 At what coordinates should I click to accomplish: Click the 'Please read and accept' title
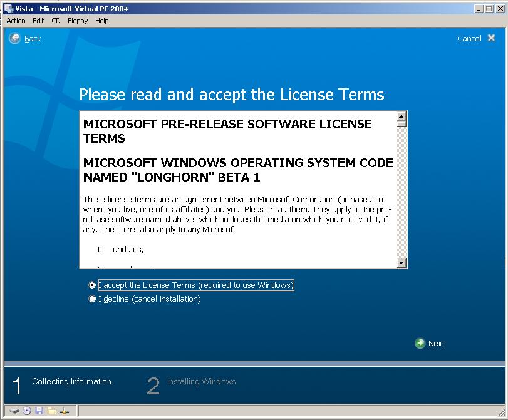tap(232, 95)
